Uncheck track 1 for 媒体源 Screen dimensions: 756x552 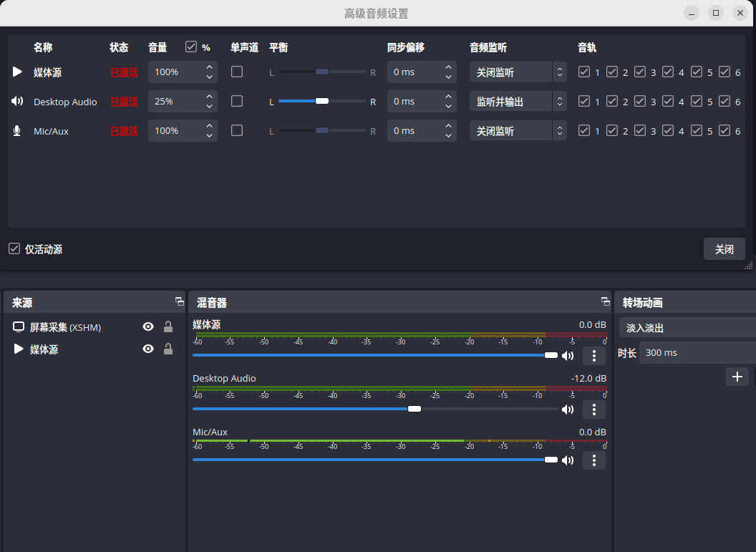pyautogui.click(x=584, y=72)
